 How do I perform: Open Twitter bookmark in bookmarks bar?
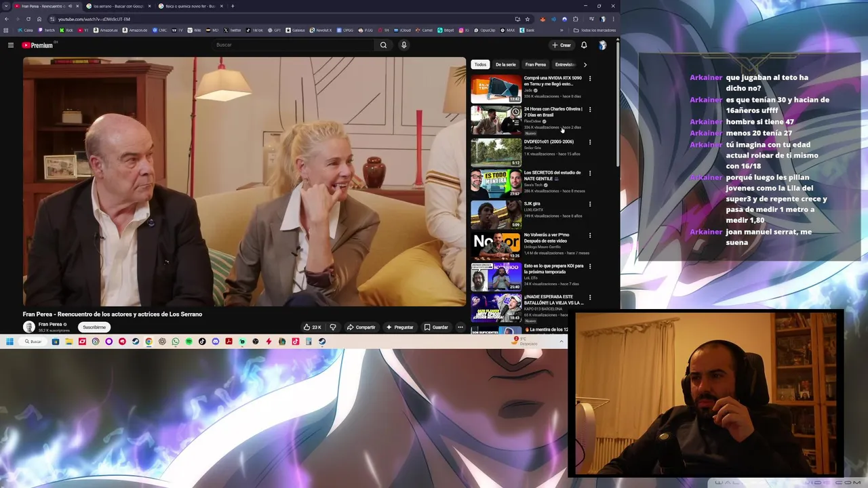[x=233, y=30]
